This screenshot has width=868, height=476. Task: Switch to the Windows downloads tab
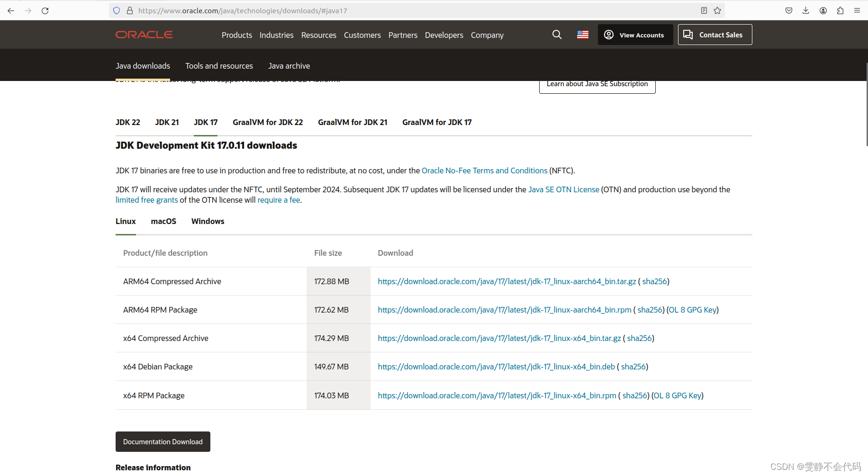click(x=208, y=221)
